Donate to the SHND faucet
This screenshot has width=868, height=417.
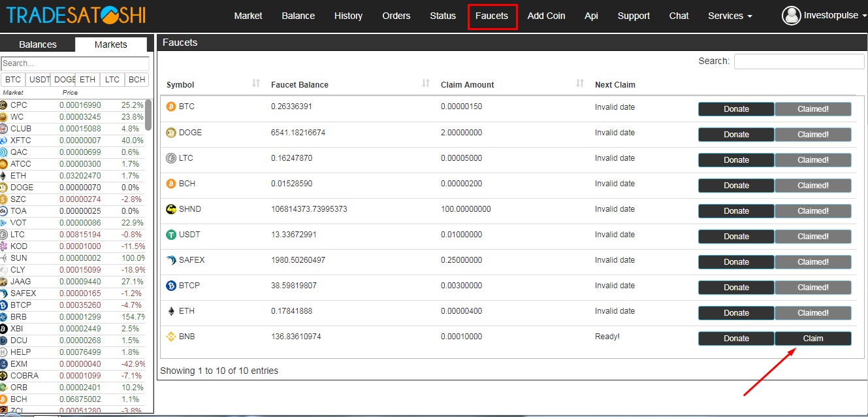(x=736, y=211)
